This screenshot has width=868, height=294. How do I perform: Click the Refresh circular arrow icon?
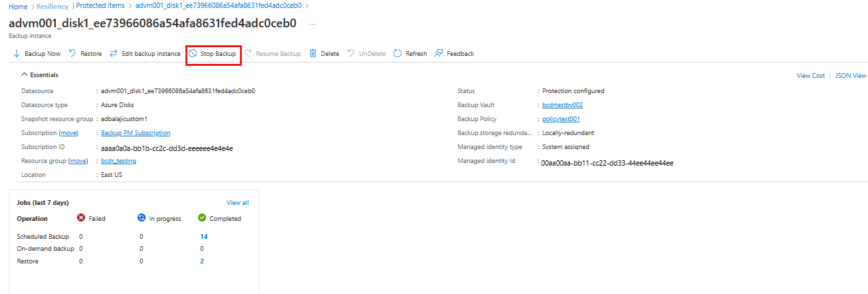coord(397,54)
